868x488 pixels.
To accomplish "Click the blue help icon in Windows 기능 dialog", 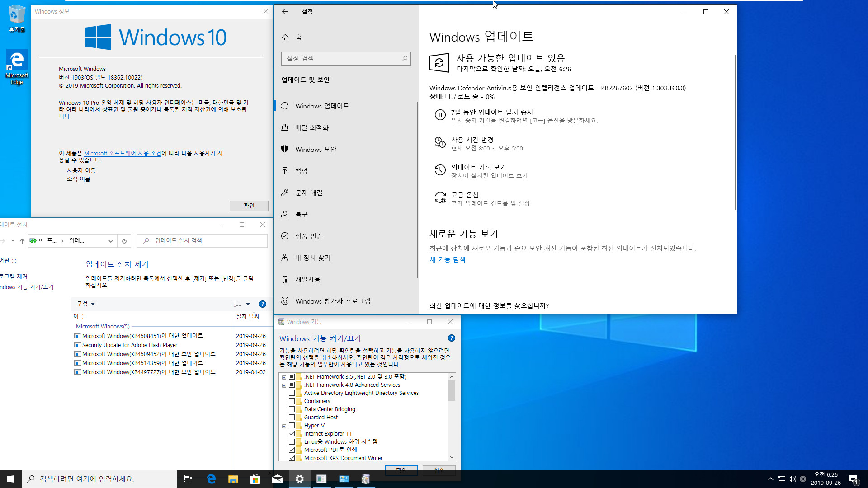I will (451, 338).
